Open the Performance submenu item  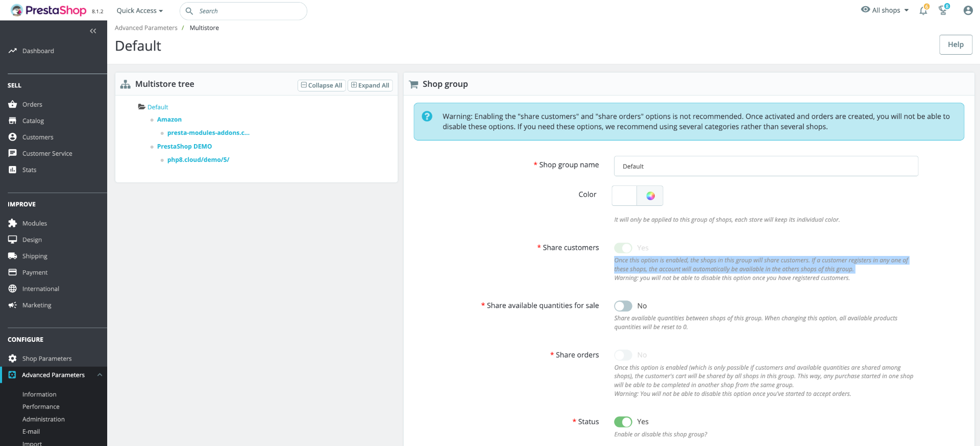(x=41, y=407)
